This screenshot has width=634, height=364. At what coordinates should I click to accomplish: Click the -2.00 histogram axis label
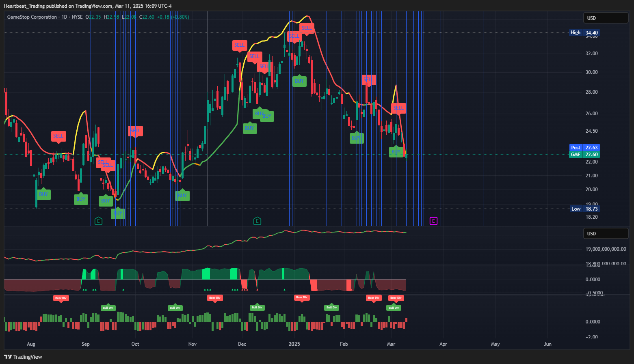(x=592, y=337)
